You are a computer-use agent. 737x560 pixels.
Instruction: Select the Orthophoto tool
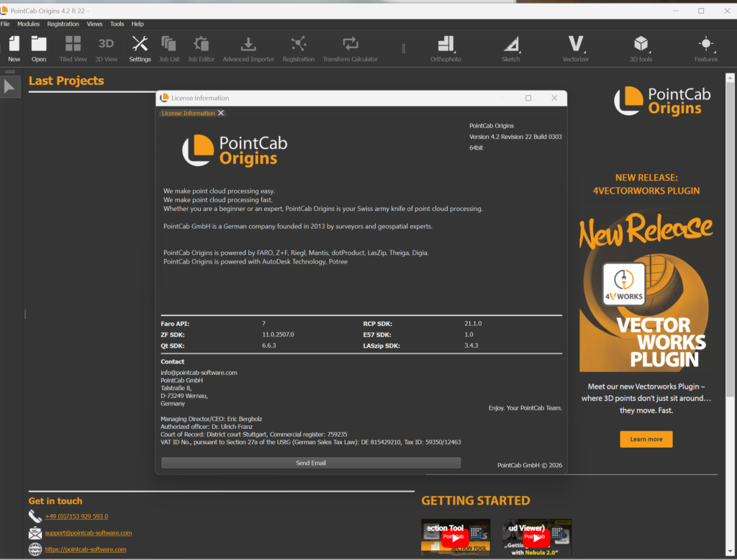446,48
